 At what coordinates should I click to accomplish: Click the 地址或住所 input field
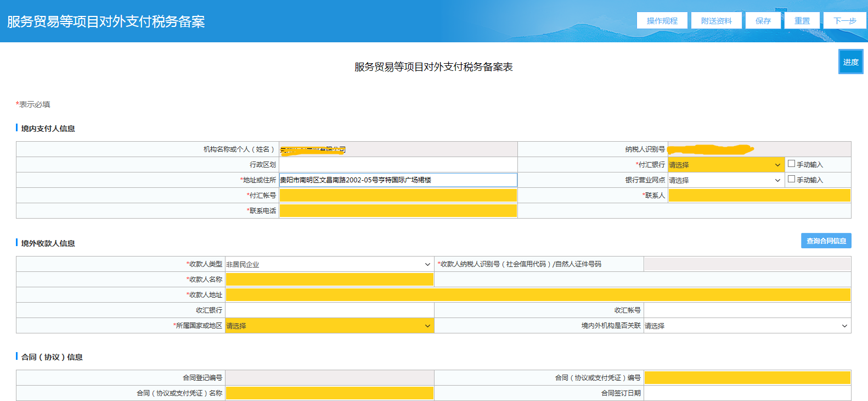point(398,180)
